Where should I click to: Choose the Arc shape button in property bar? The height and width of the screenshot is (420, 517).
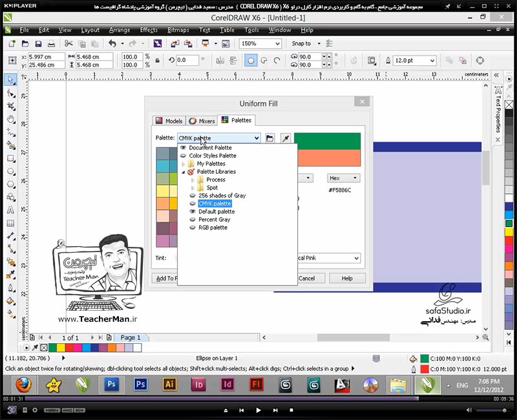[277, 61]
